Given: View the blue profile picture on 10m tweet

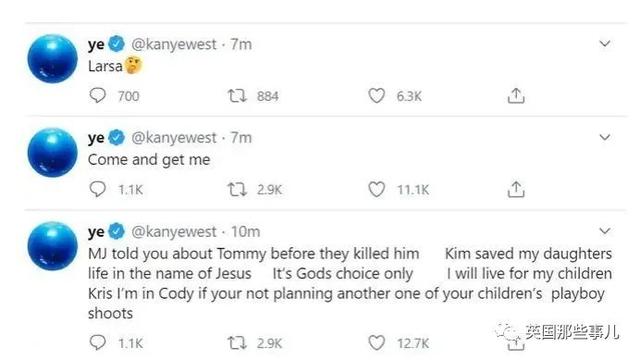Looking at the screenshot, I should (52, 246).
